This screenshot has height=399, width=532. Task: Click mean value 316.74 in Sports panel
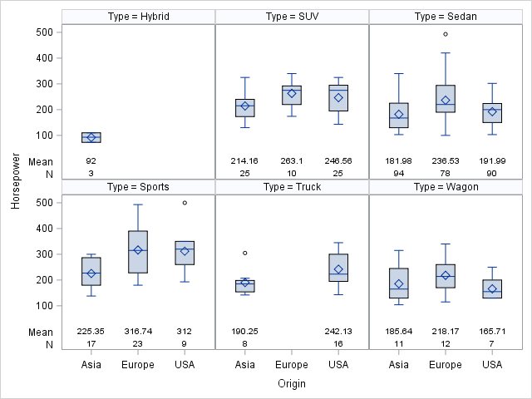point(138,331)
